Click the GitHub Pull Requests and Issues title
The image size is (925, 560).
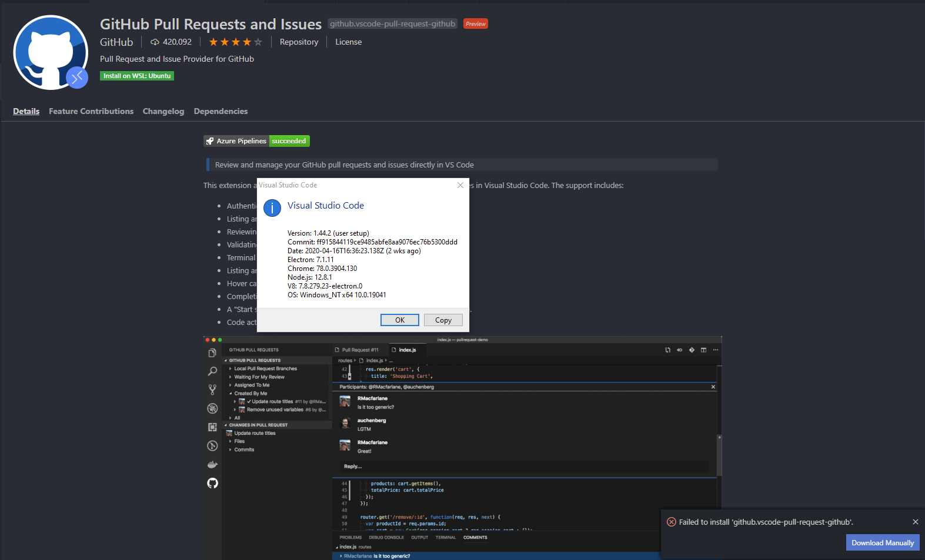pos(211,24)
